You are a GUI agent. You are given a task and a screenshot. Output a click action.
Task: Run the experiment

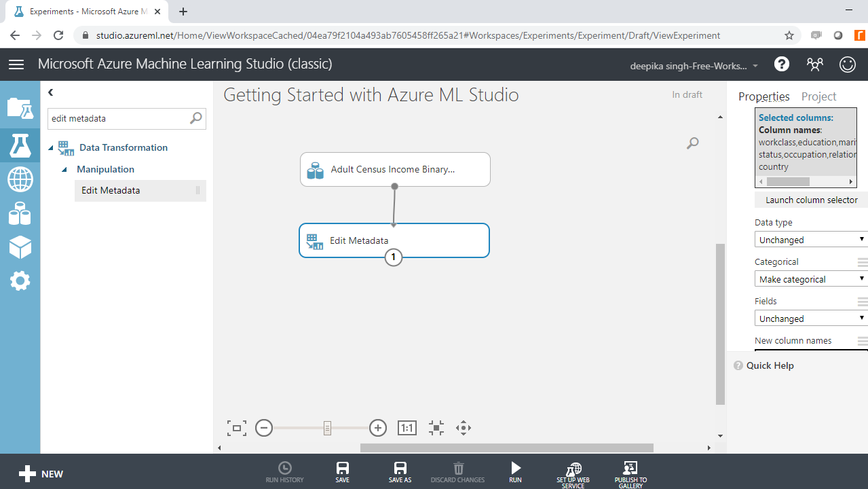coord(516,473)
